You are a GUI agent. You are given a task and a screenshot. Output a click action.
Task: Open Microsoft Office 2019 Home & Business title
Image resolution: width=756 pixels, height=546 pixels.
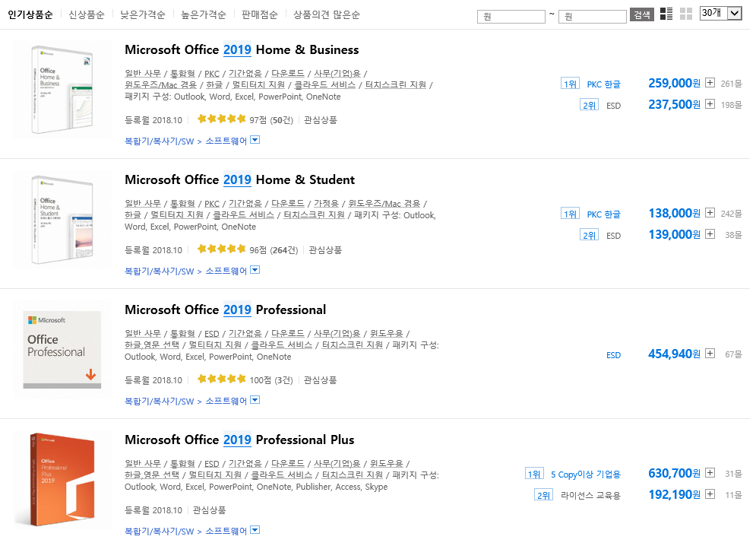click(x=242, y=49)
